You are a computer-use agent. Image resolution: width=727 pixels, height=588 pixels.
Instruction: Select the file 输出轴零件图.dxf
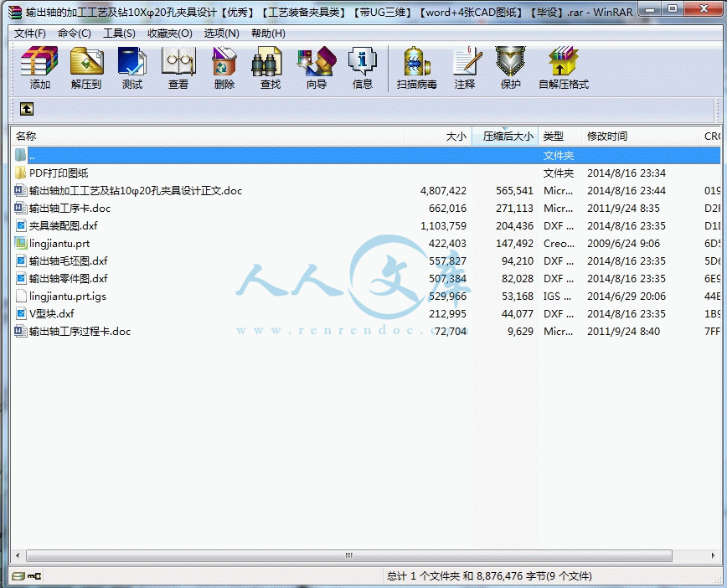point(68,278)
